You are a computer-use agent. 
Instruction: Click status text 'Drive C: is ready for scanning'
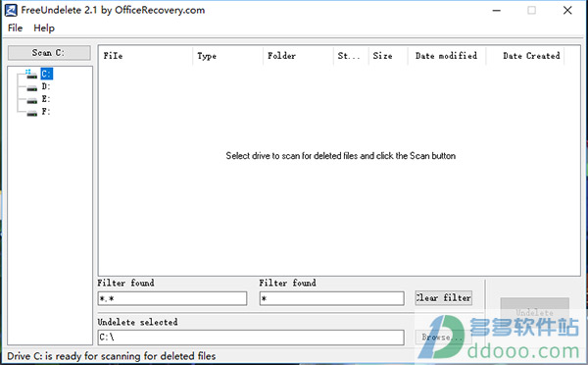click(112, 356)
